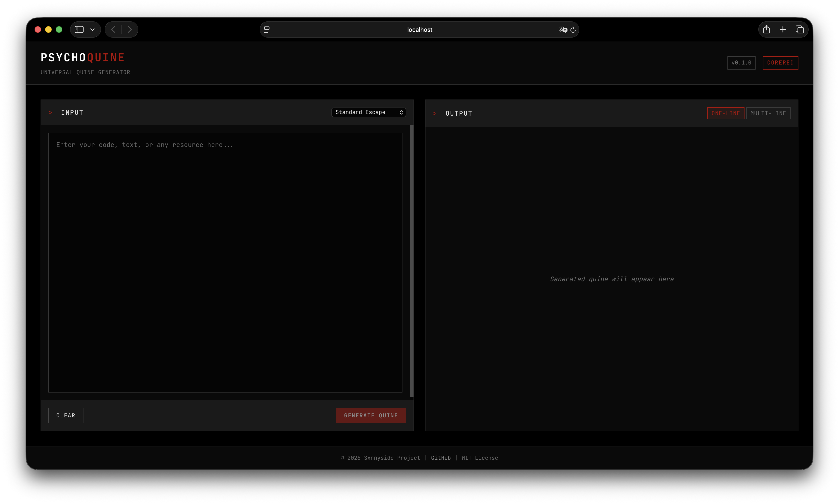Click the localhost address bar
Viewport: 839px width, 504px height.
click(419, 29)
